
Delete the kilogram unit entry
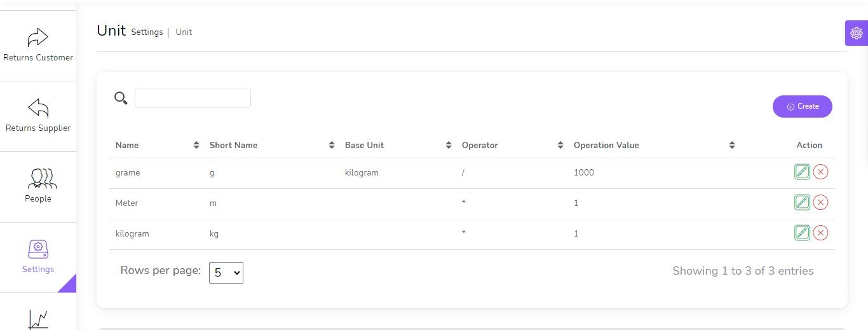[820, 233]
